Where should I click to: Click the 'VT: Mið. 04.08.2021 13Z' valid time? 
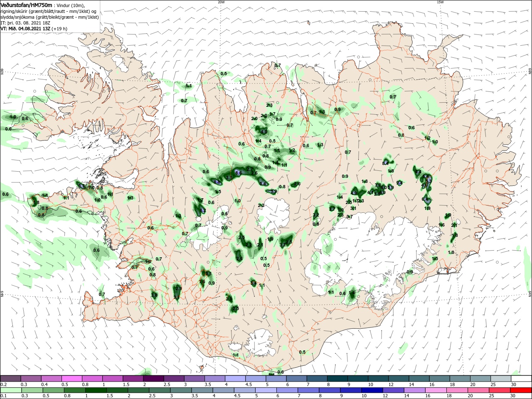(25, 29)
